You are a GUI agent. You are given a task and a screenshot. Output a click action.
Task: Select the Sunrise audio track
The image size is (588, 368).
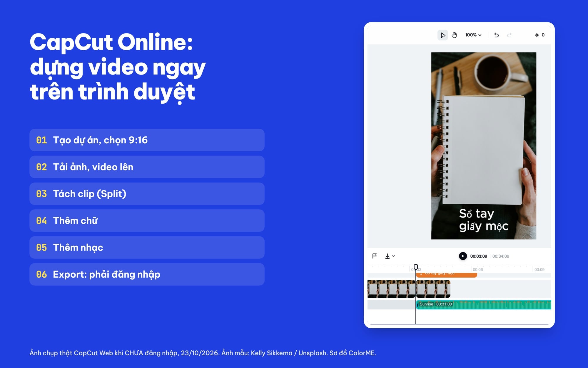(x=484, y=305)
